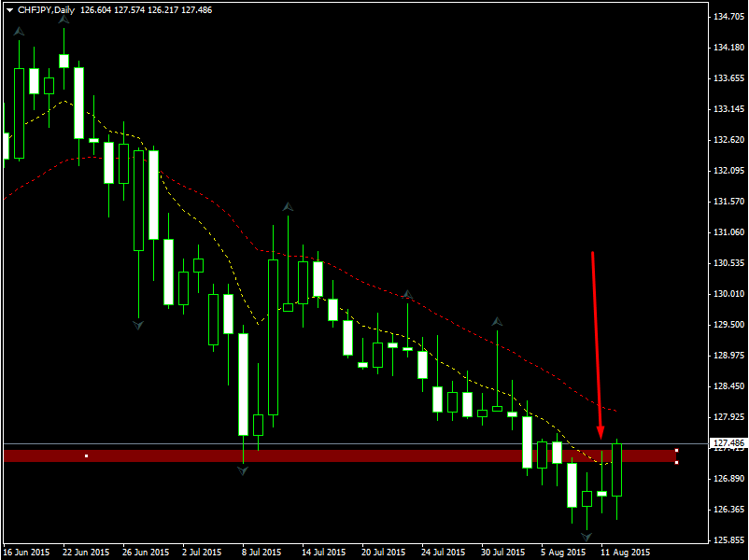Screen dimensions: 749x560
Task: Click the CHFJPY,Daily chart title
Action: pos(46,10)
